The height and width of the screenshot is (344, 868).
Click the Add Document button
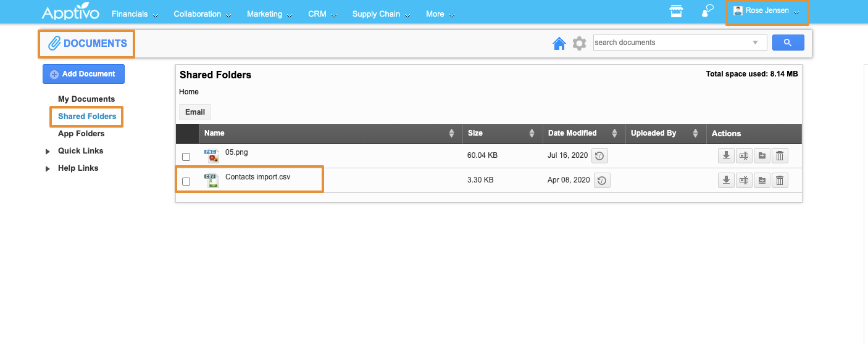pyautogui.click(x=83, y=74)
